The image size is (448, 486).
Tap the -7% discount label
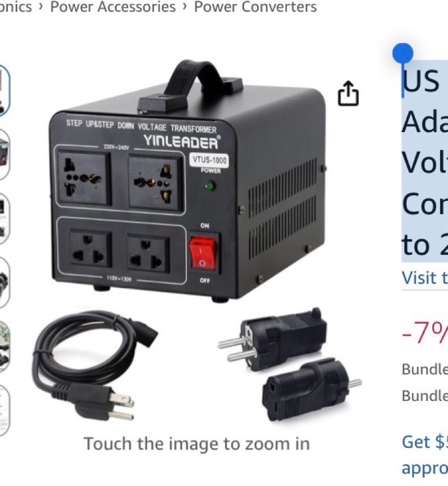coord(424,333)
